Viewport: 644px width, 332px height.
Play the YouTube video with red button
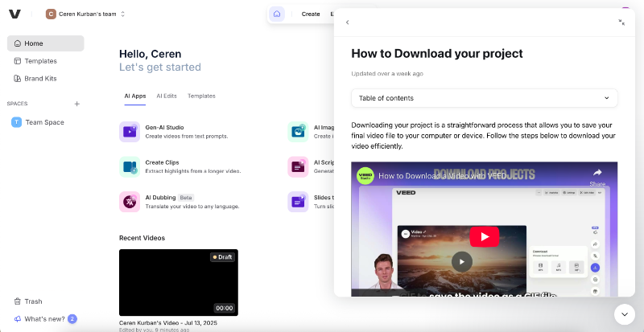pos(485,237)
